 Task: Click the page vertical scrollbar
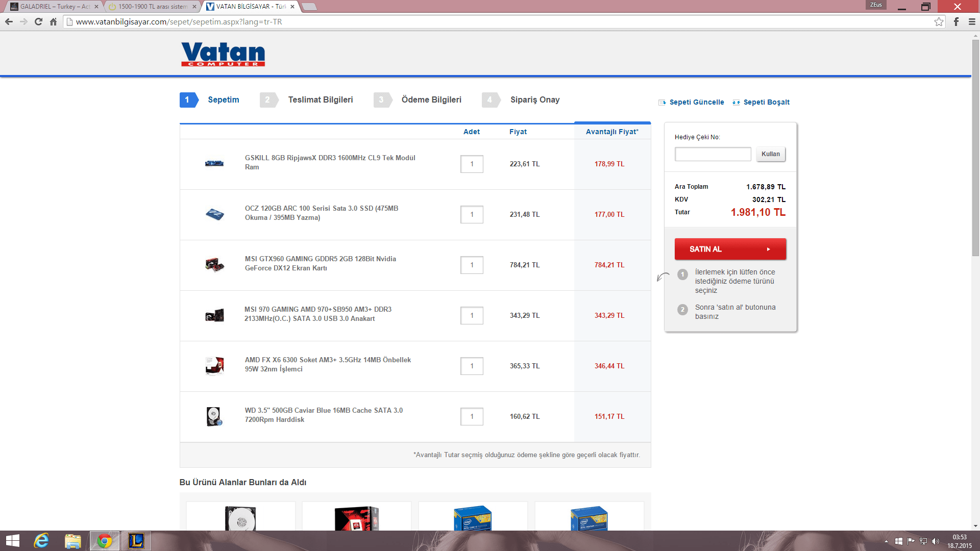(x=975, y=148)
